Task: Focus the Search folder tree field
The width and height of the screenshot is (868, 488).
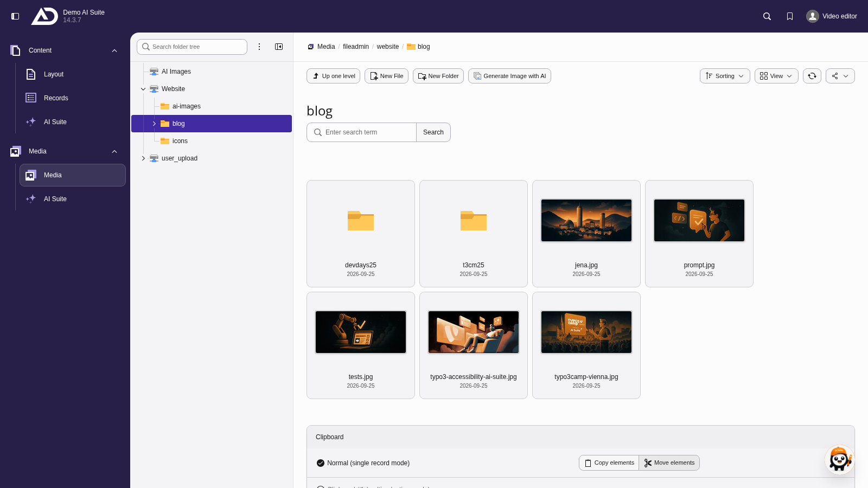Action: click(192, 47)
